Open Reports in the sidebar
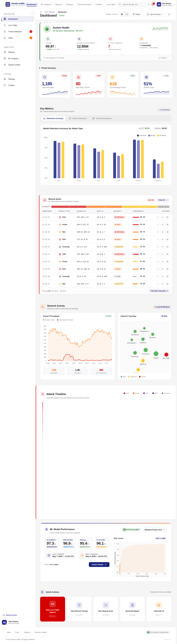Image resolution: width=177 pixels, height=644 pixels. tap(18, 52)
